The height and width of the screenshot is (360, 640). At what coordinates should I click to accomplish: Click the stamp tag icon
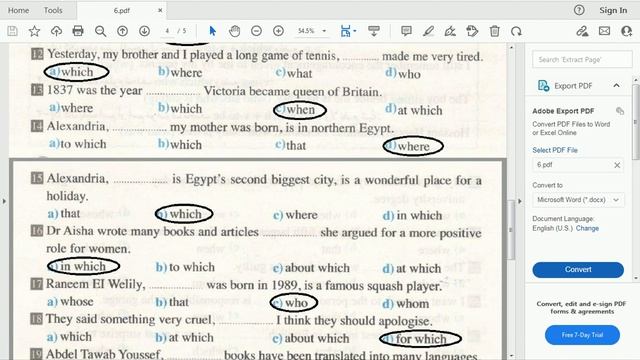472,31
